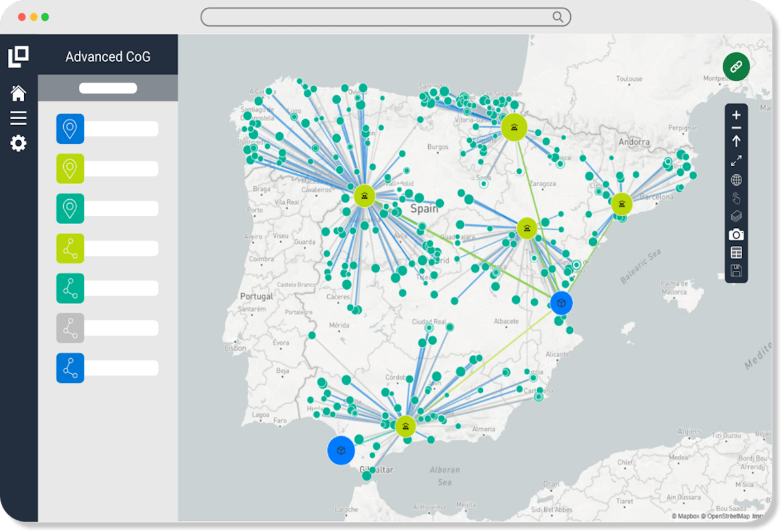Screen dimensions: 782x532
Task: Switch to the Home view in the sidebar
Action: click(x=18, y=92)
